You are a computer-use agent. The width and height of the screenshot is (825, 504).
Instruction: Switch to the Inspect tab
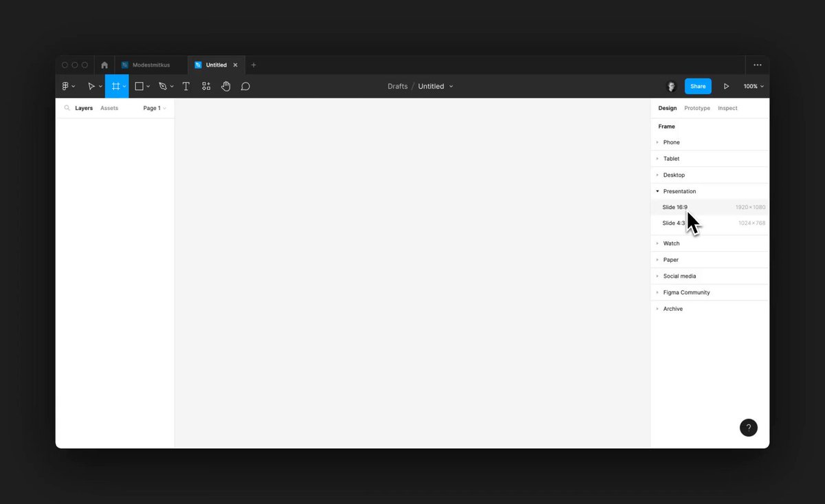[727, 108]
